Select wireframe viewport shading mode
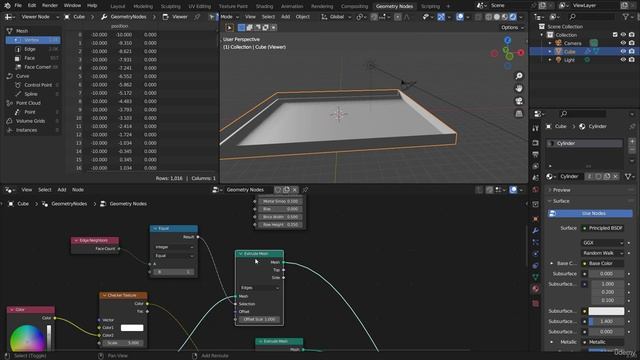Image resolution: width=640 pixels, height=360 pixels. point(489,17)
